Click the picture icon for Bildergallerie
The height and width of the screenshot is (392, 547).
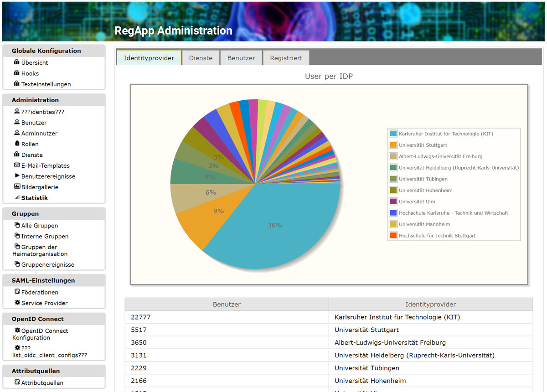tap(17, 186)
